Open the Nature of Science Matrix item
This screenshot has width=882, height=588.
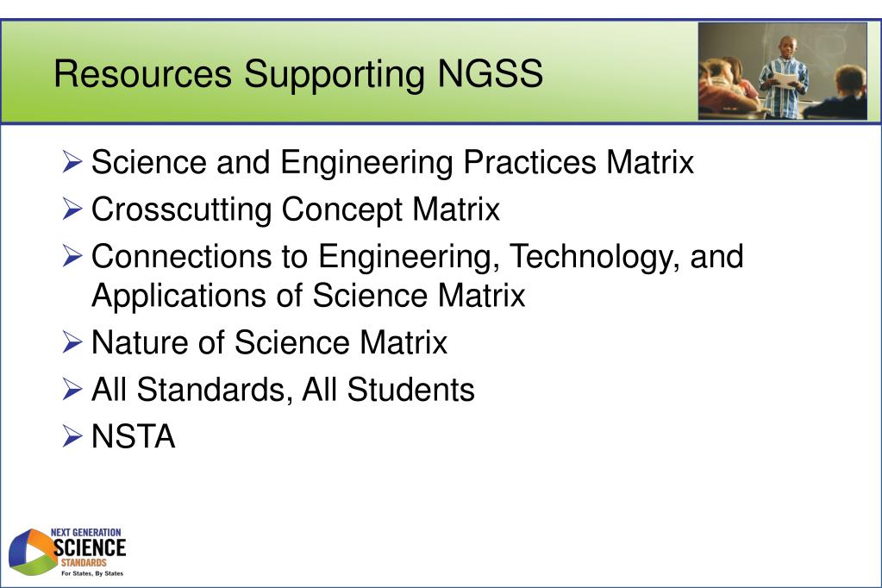pos(270,342)
